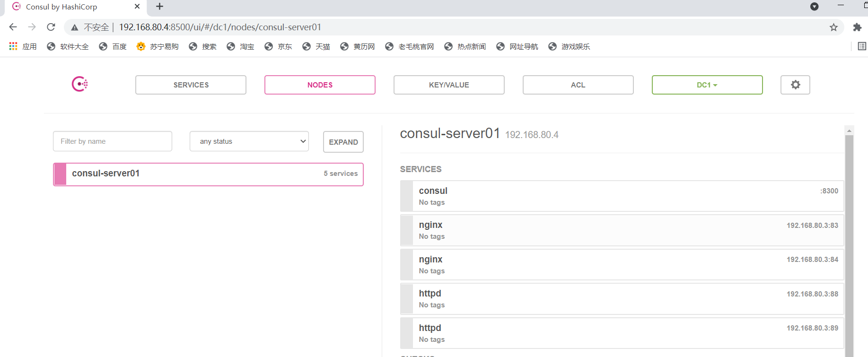Switch to the ACL tab
Image resolution: width=868 pixels, height=357 pixels.
(x=578, y=85)
